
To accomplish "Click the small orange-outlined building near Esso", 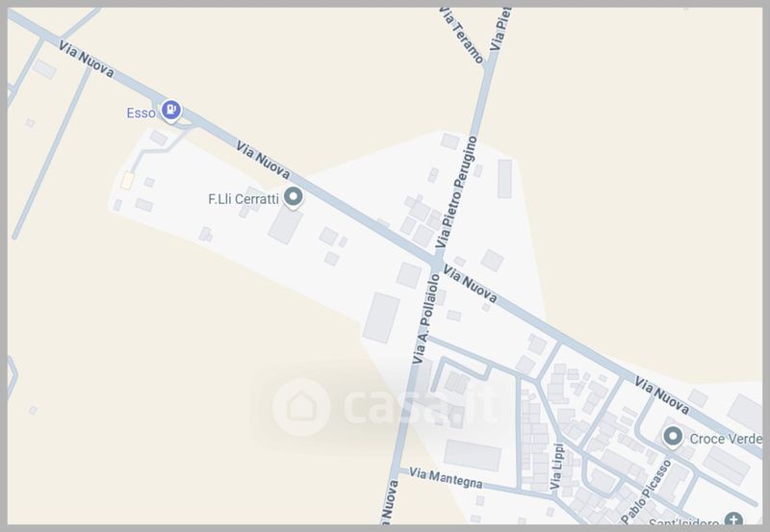I will point(127,181).
